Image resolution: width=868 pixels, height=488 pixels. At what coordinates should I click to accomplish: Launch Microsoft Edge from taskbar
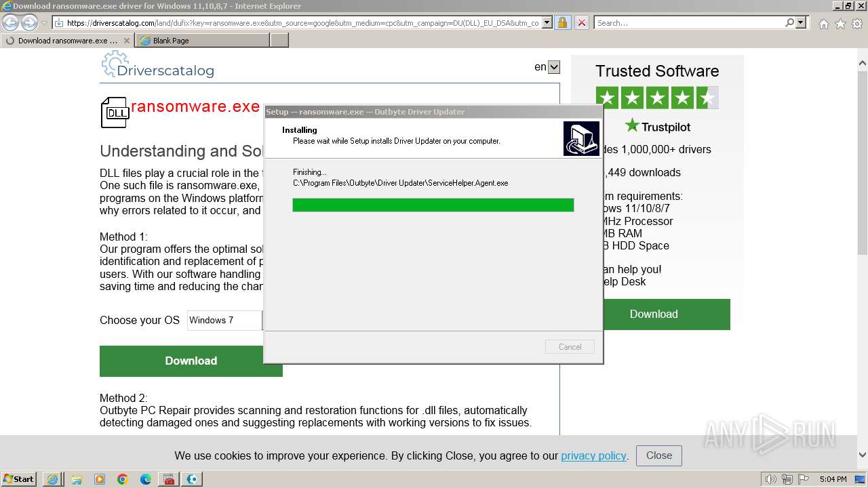(146, 479)
